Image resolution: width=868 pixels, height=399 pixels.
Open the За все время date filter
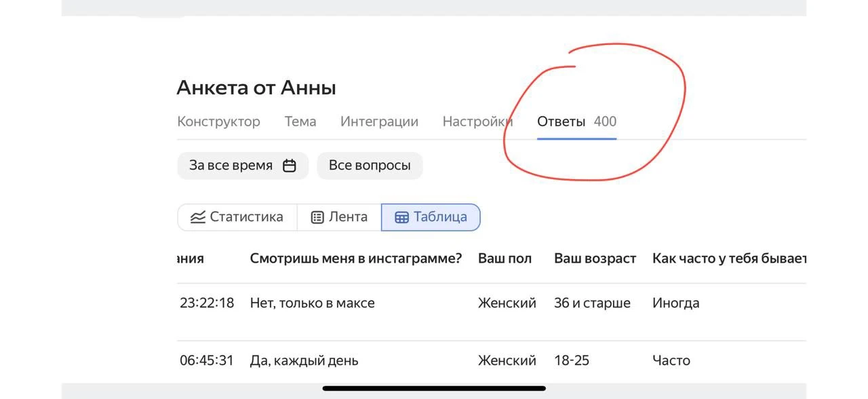tap(243, 166)
